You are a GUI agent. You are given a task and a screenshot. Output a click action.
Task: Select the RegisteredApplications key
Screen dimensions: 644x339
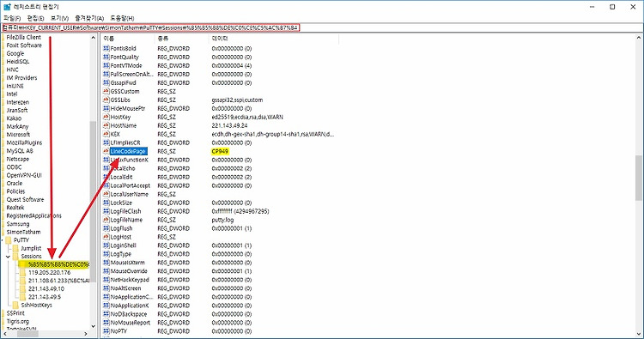pyautogui.click(x=33, y=216)
